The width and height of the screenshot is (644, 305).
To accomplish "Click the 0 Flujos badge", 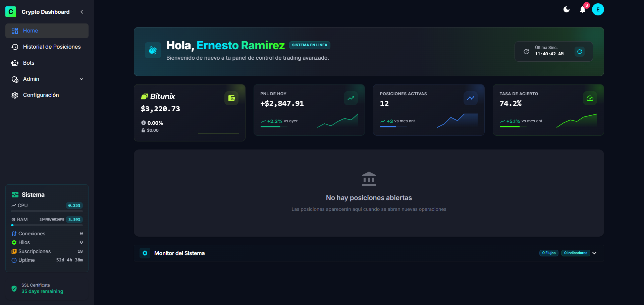I will [x=548, y=253].
